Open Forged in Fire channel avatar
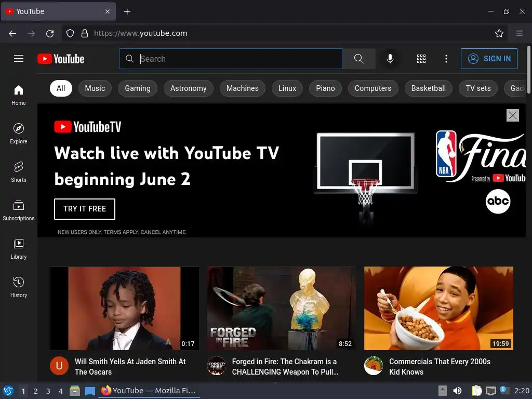Image resolution: width=532 pixels, height=399 pixels. 217,366
